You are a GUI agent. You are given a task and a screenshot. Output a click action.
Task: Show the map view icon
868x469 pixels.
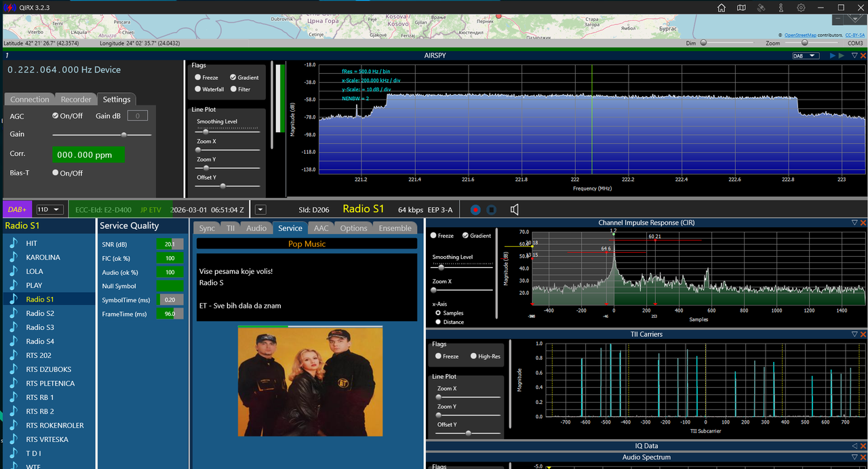[741, 8]
